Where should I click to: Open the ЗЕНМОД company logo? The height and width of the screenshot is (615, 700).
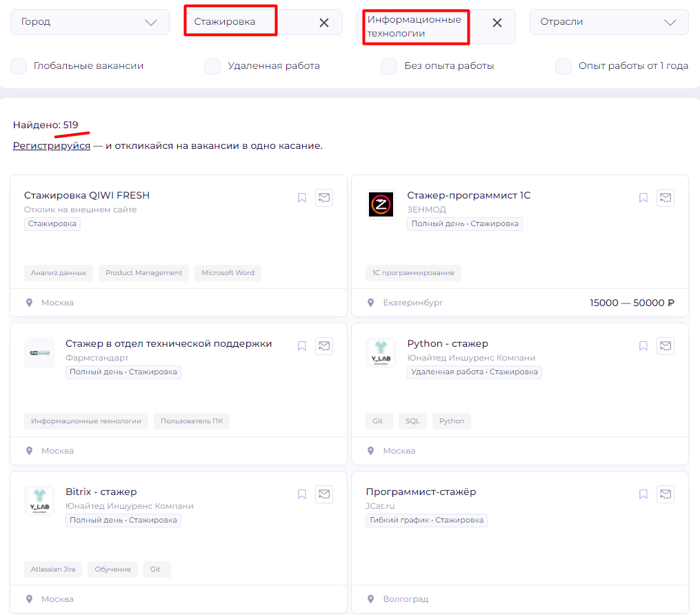point(379,204)
